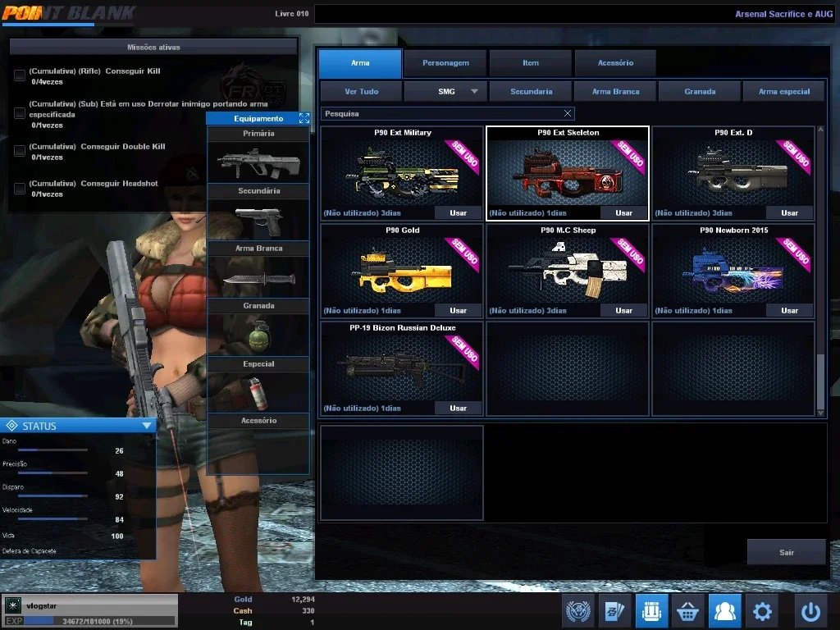Switch to the Personagem tab
The width and height of the screenshot is (840, 630).
445,63
